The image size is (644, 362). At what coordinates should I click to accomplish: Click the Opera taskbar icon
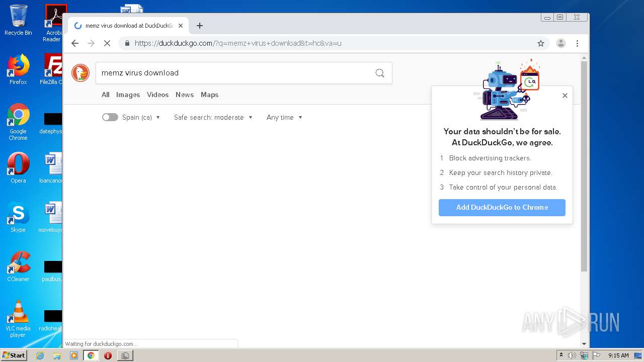(108, 355)
